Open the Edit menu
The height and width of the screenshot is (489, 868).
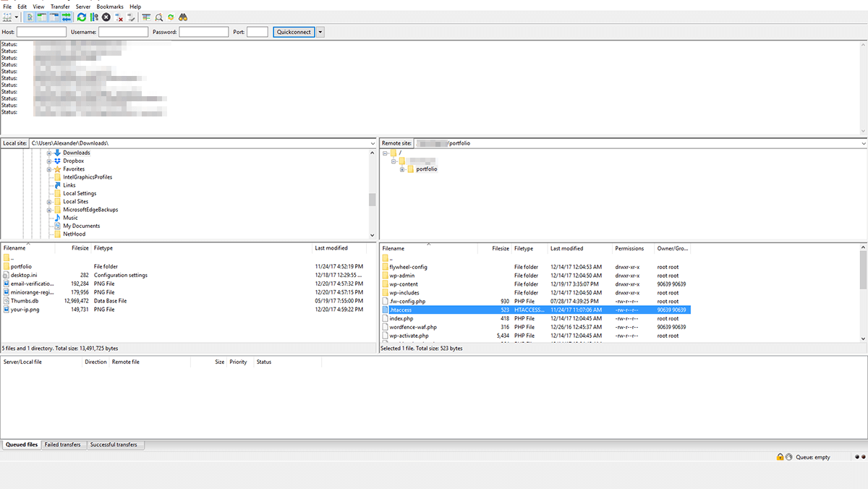tap(22, 6)
